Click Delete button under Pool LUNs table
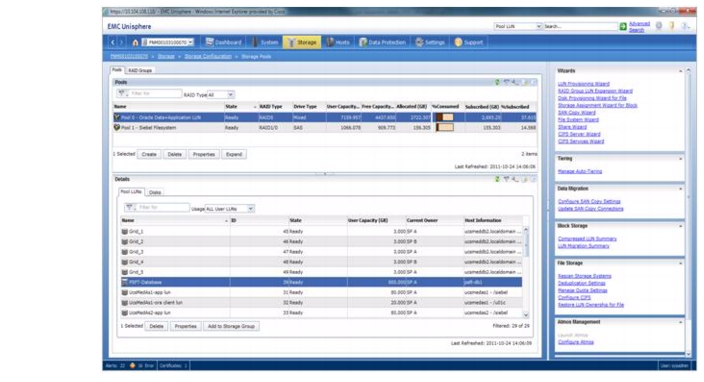 pos(156,326)
